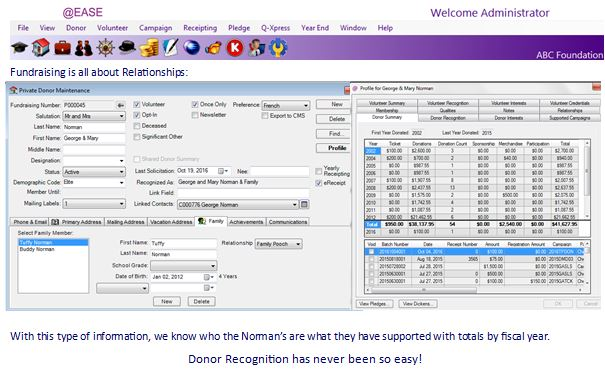
Task: Click the View Pledges button
Action: [373, 304]
